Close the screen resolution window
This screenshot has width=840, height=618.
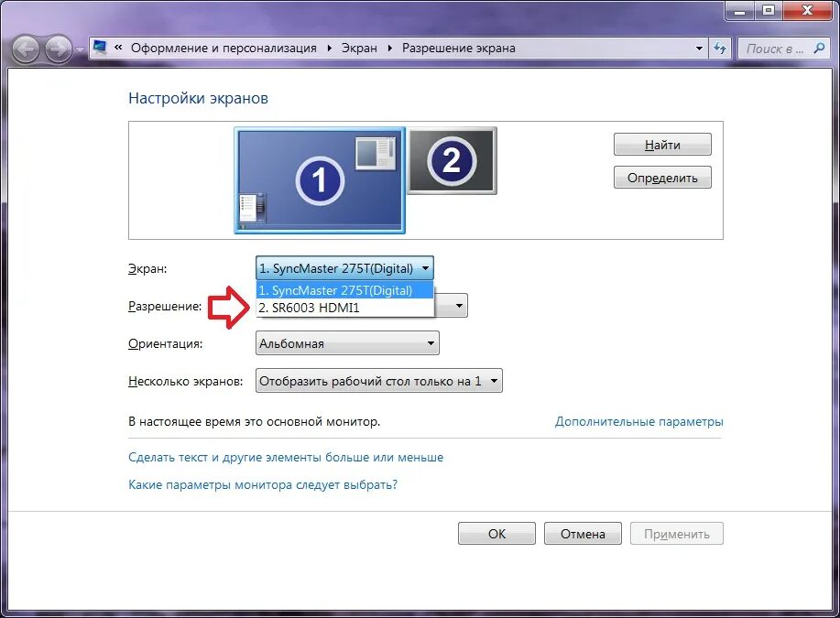(x=807, y=10)
